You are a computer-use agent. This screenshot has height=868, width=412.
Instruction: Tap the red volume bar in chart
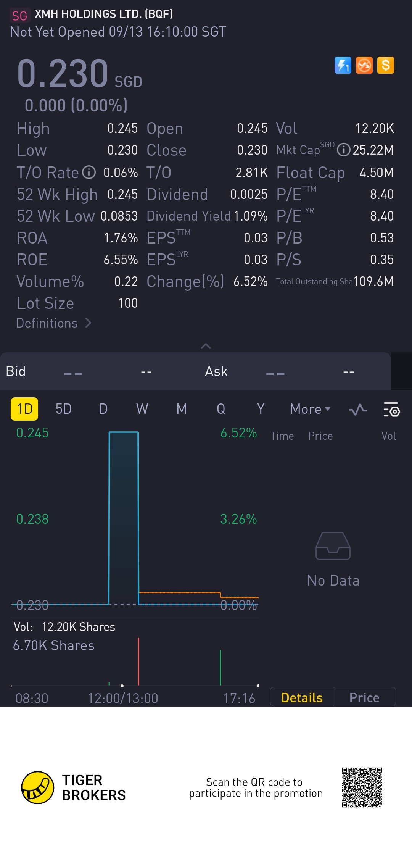tap(138, 662)
